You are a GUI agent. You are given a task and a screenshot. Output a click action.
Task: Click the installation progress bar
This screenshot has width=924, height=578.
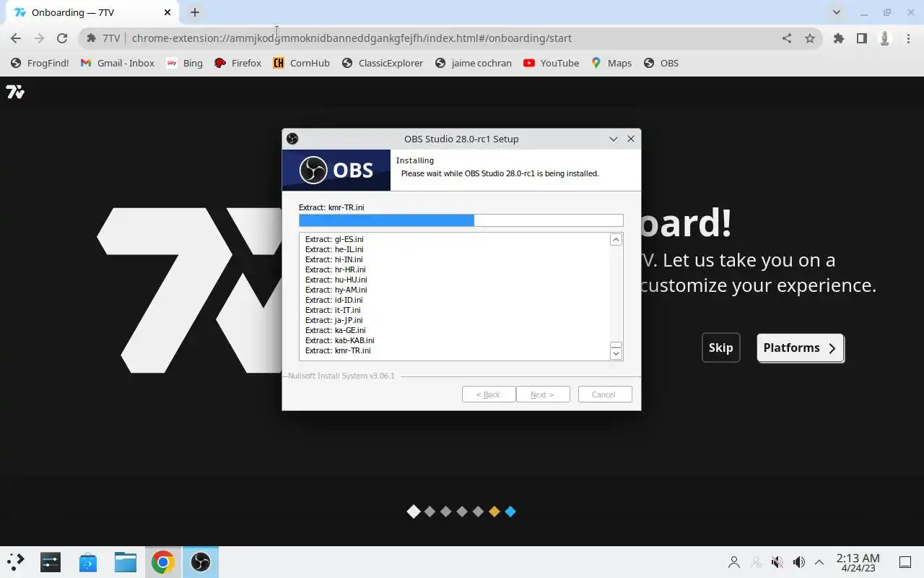[x=461, y=220]
